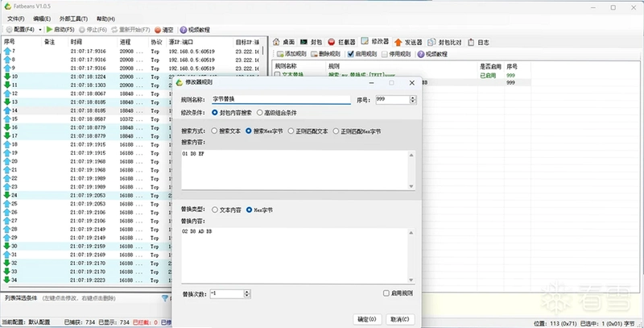Click the 协议 column header
Viewport: 644px width, 328px height.
point(157,42)
